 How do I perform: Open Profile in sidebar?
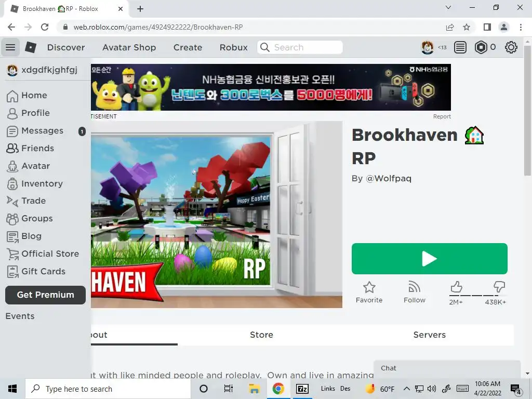click(28, 113)
